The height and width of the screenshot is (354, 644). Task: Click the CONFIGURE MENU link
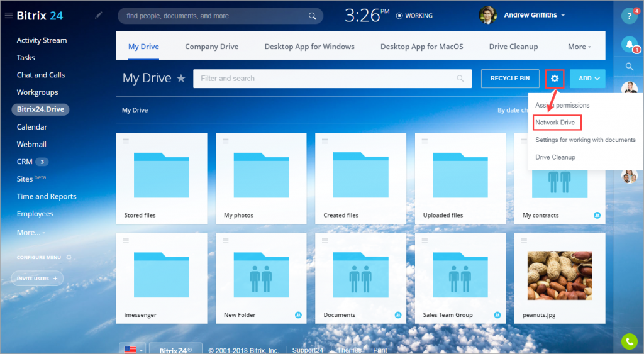click(38, 258)
